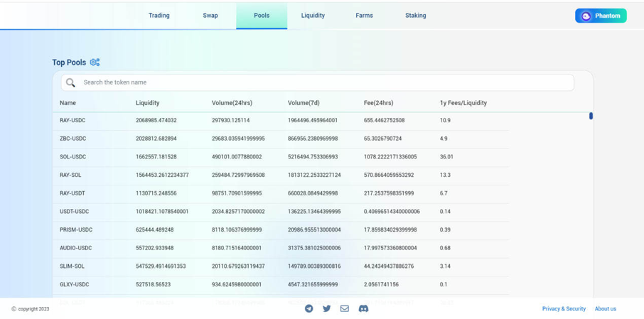Open the Swap tab

point(210,16)
